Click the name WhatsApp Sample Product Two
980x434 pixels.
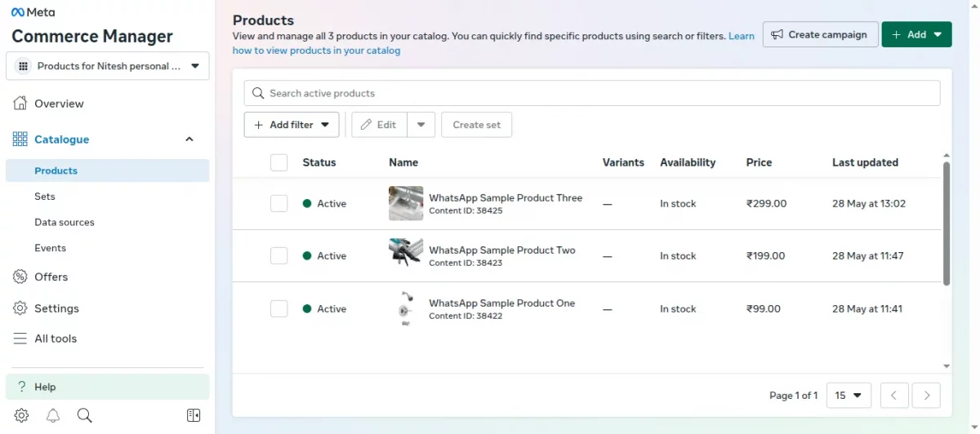click(x=502, y=250)
